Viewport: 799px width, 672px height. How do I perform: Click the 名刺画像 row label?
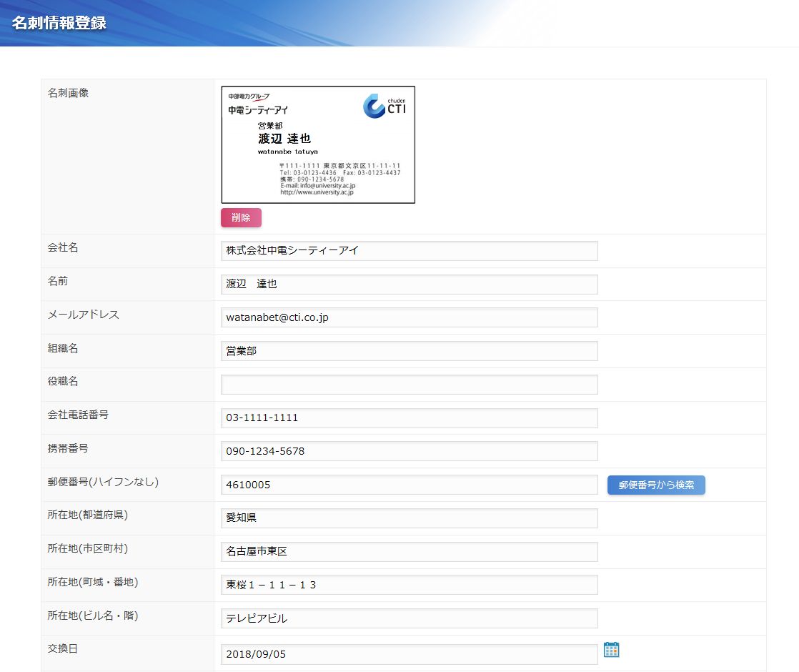coord(68,93)
